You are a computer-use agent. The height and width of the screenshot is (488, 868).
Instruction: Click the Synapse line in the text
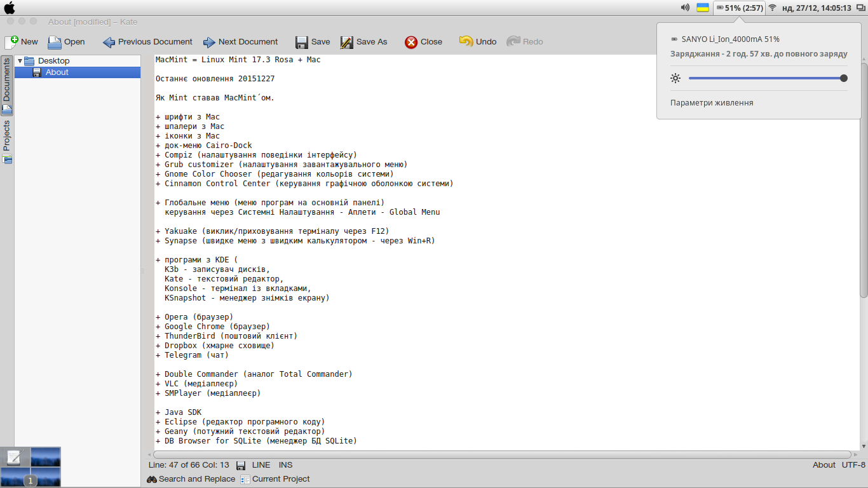[295, 241]
